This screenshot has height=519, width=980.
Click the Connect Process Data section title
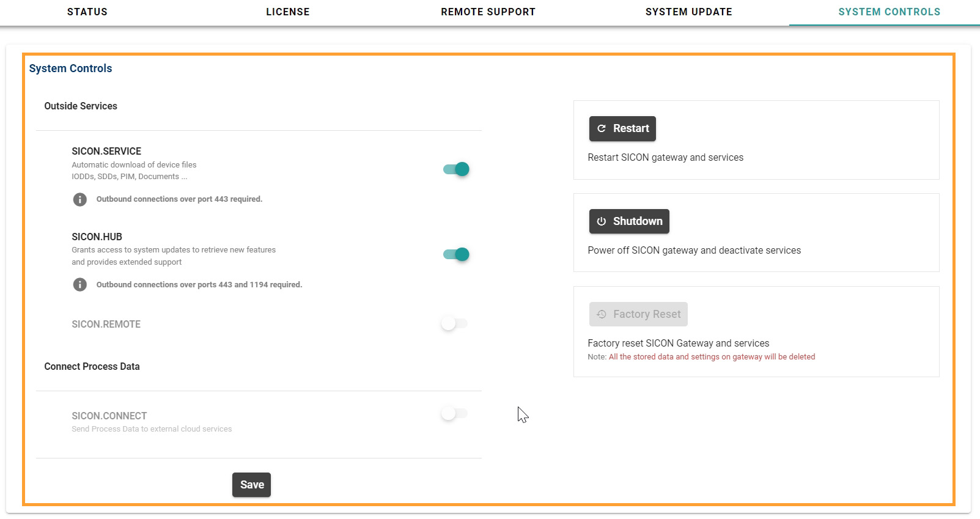(x=92, y=367)
